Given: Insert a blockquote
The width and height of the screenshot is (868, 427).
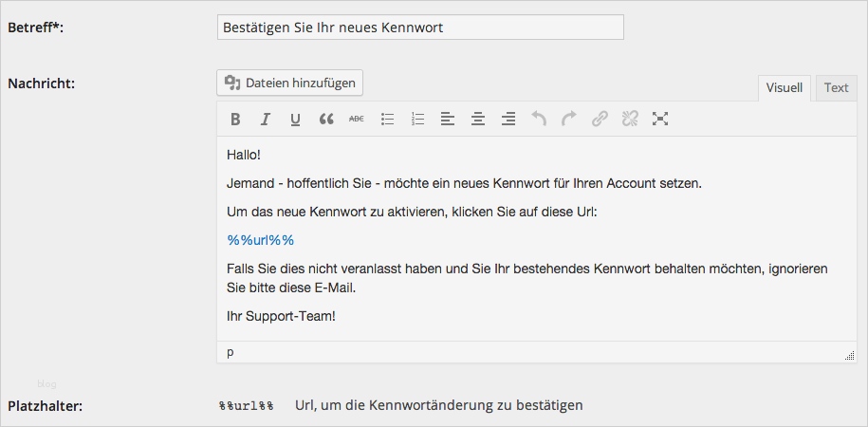Looking at the screenshot, I should pyautogui.click(x=326, y=120).
